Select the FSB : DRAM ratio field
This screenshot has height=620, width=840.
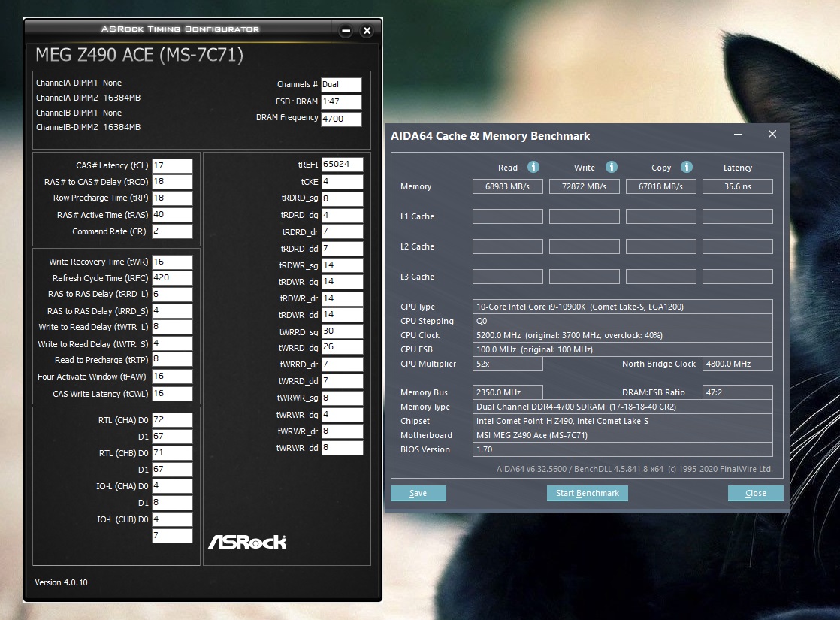pos(341,101)
